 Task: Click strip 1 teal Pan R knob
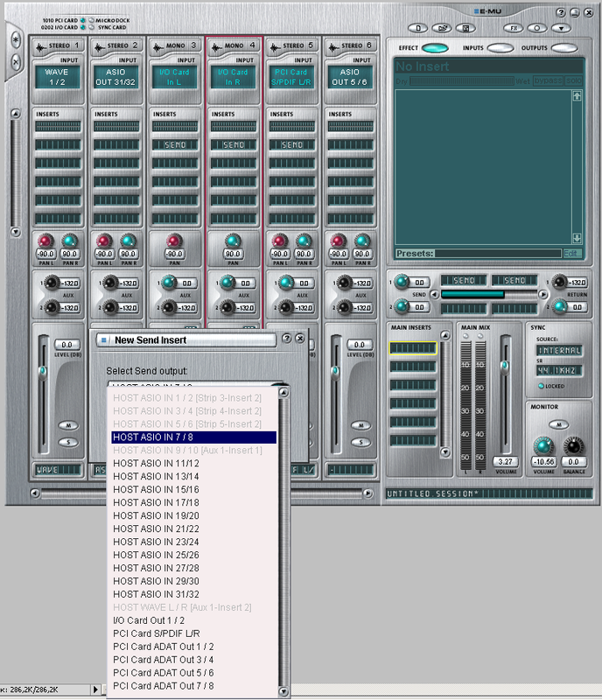pos(69,241)
